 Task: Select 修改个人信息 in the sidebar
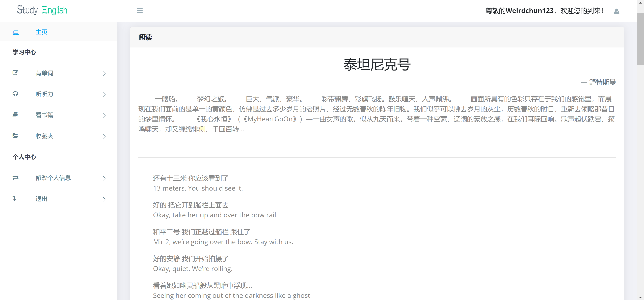pos(53,178)
